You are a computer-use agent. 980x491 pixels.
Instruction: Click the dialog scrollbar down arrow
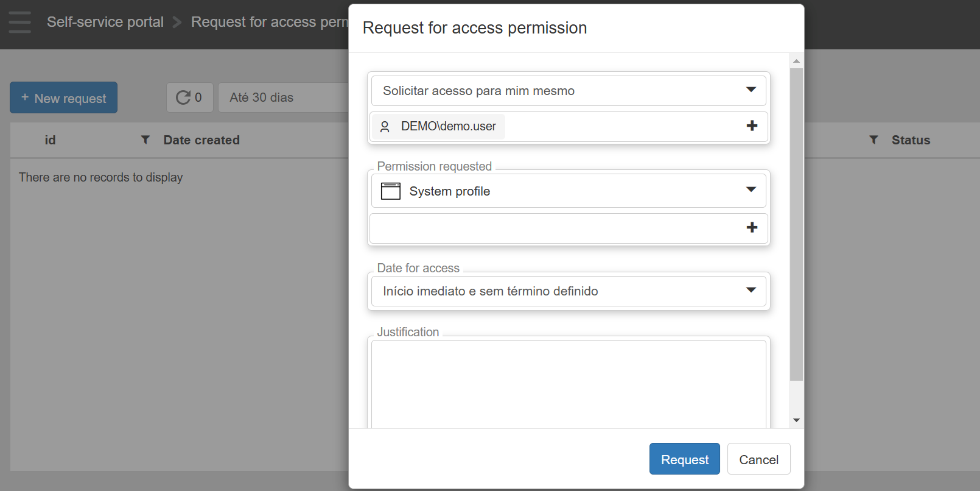tap(796, 420)
